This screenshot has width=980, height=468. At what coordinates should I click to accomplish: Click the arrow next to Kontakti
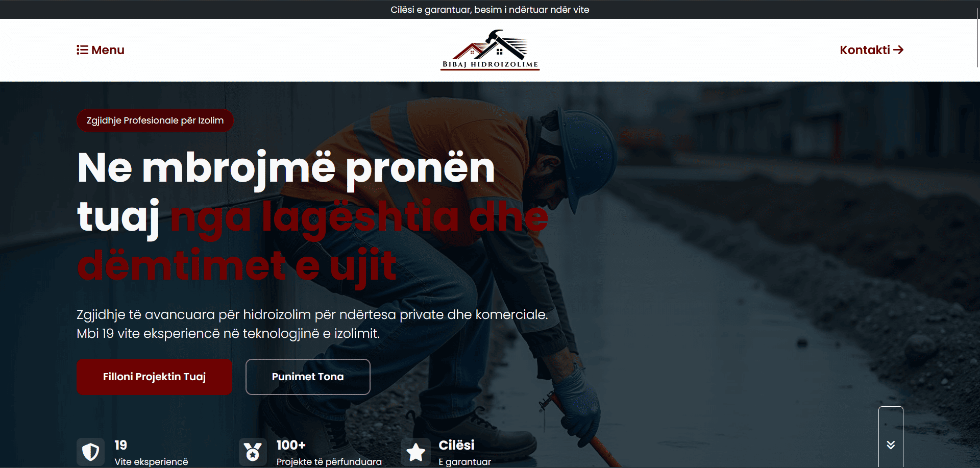pos(898,50)
